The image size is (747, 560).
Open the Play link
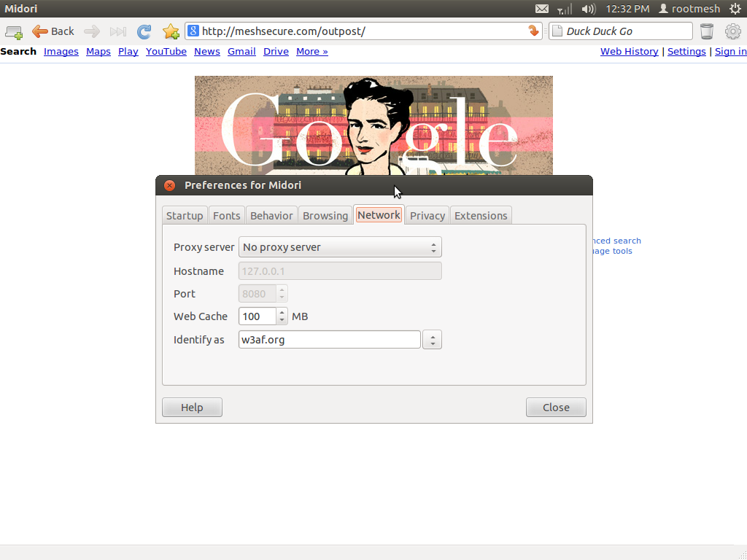(128, 52)
